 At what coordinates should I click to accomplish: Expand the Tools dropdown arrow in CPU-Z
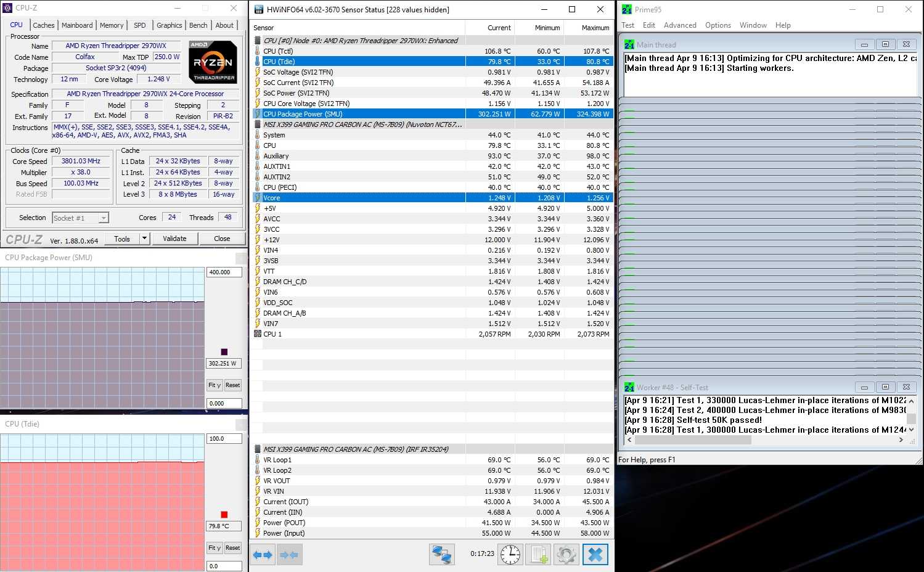tap(144, 239)
